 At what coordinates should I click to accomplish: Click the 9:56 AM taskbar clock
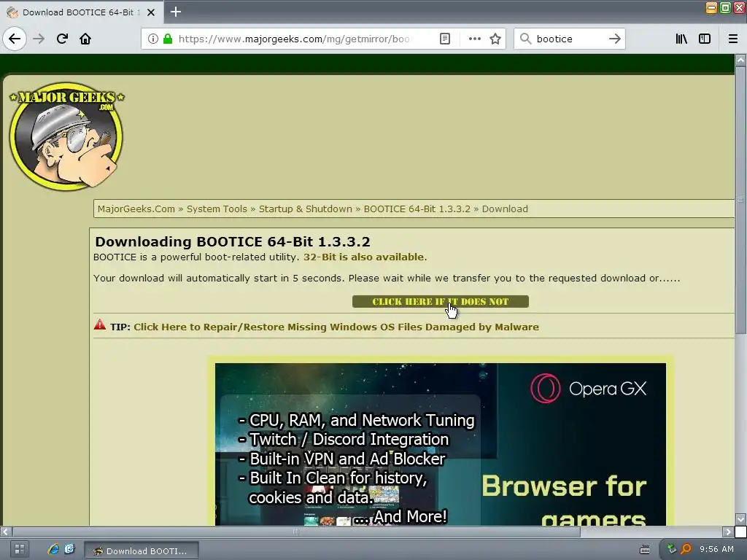coord(716,550)
